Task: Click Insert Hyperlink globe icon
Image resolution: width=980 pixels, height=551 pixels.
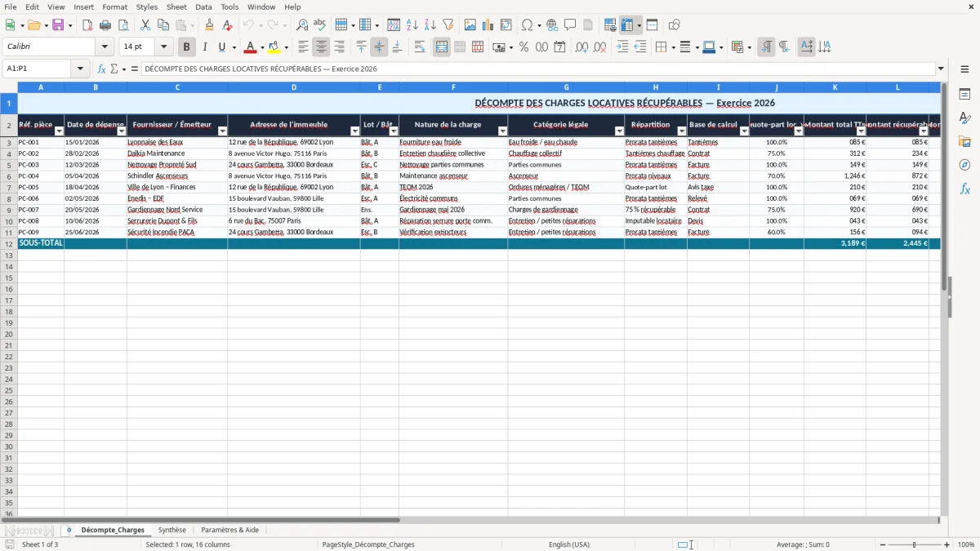Action: pos(552,25)
